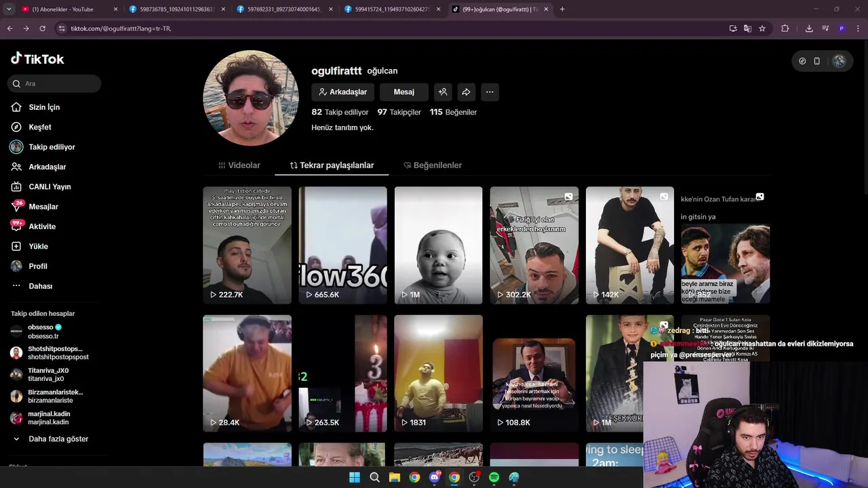Open the TikTok logo home link

pos(37,59)
